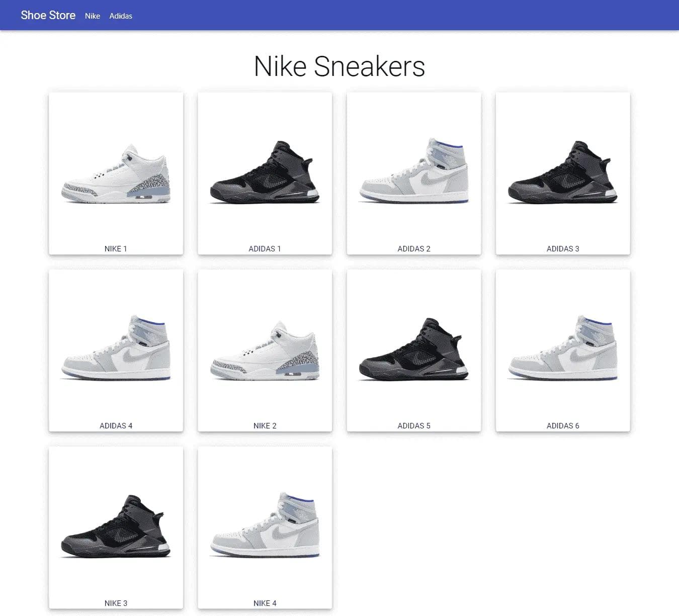
Task: Click the ADIDAS 6 card label
Action: pyautogui.click(x=563, y=426)
